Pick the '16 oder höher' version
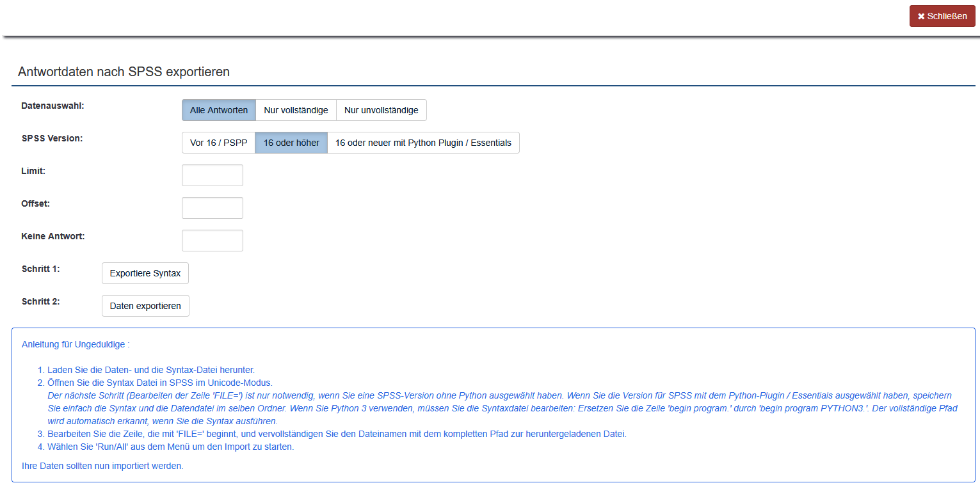980x492 pixels. (x=291, y=143)
